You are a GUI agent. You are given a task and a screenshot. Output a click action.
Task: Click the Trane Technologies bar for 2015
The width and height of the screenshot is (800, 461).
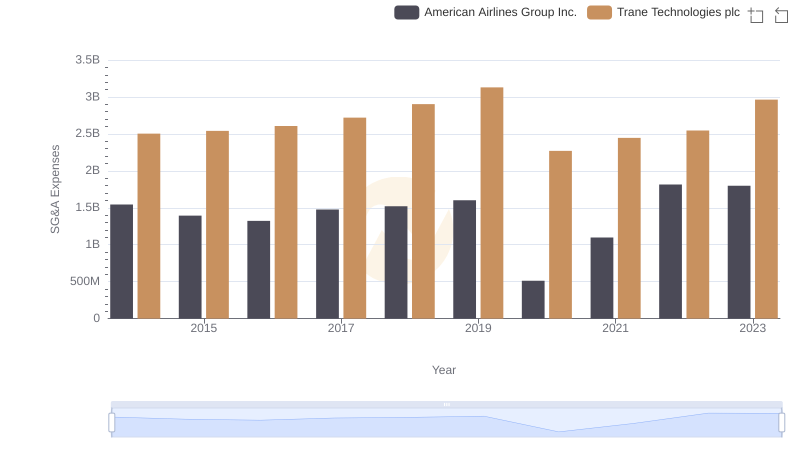(x=217, y=225)
